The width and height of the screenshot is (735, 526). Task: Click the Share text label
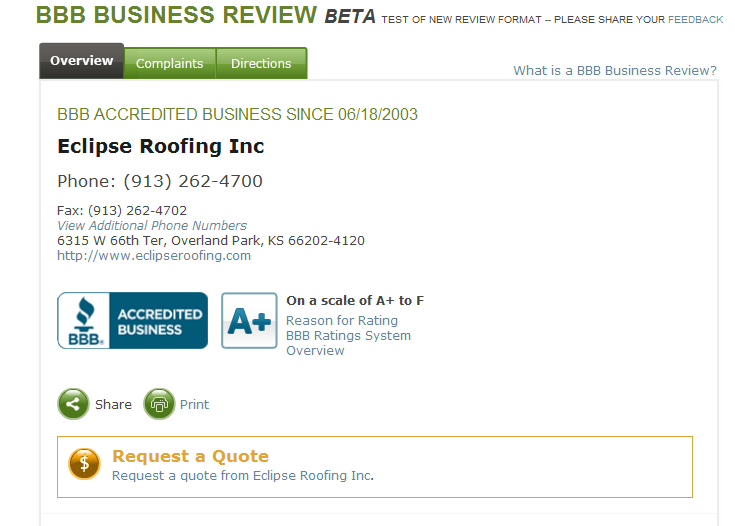coord(113,405)
